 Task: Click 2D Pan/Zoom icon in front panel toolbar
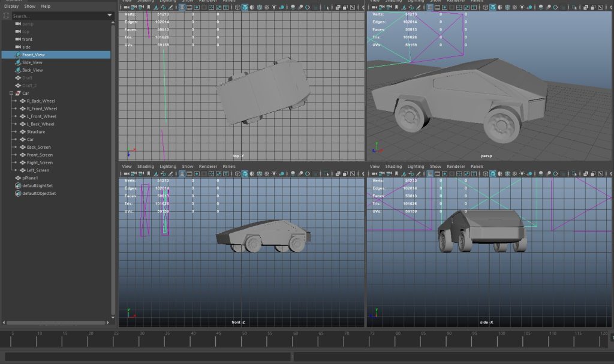pos(163,173)
